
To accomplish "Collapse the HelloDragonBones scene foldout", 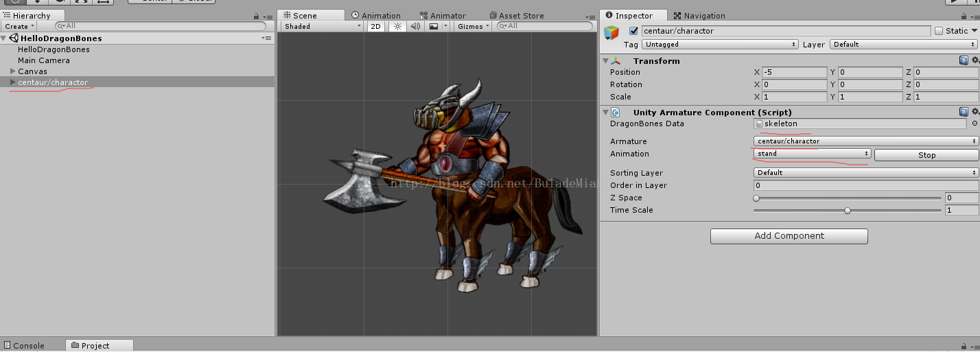I will point(5,38).
